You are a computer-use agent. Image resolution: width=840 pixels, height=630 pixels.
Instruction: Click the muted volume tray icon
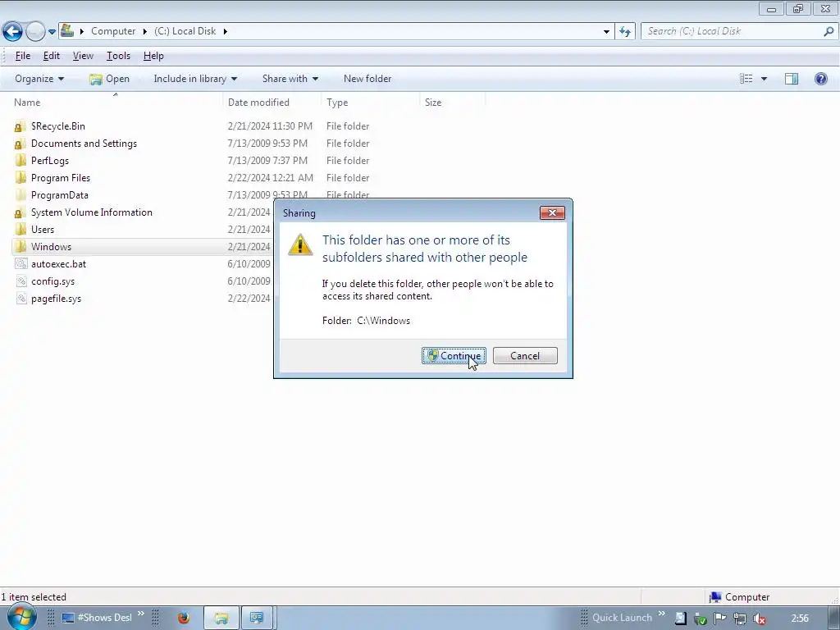click(759, 619)
